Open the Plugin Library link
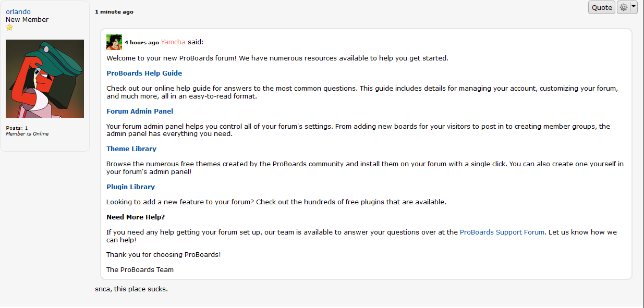 click(x=131, y=187)
